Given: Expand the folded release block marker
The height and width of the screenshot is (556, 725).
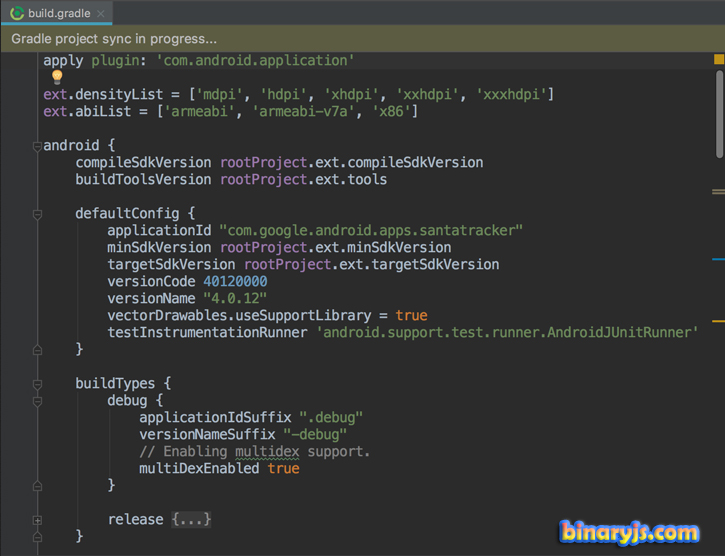Looking at the screenshot, I should click(37, 520).
